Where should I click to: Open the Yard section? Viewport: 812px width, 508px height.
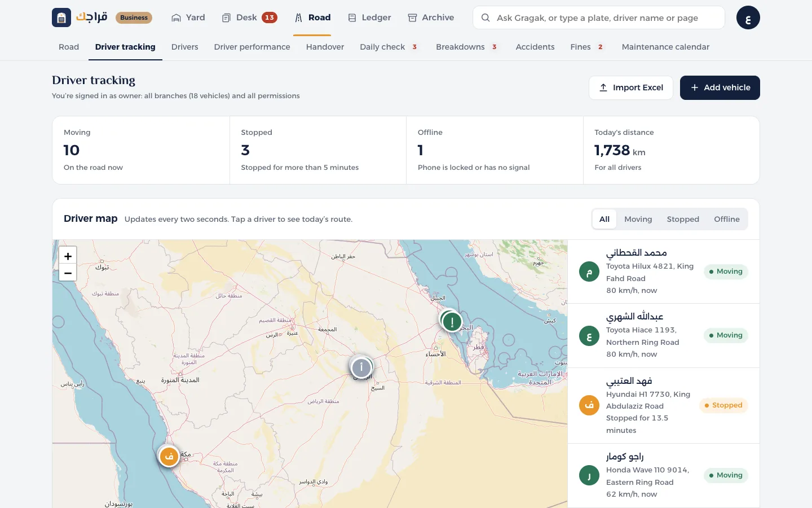coord(188,17)
